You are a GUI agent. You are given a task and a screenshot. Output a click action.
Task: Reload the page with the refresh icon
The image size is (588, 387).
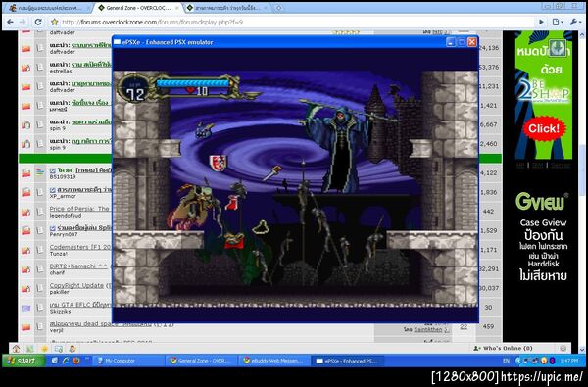(38, 23)
